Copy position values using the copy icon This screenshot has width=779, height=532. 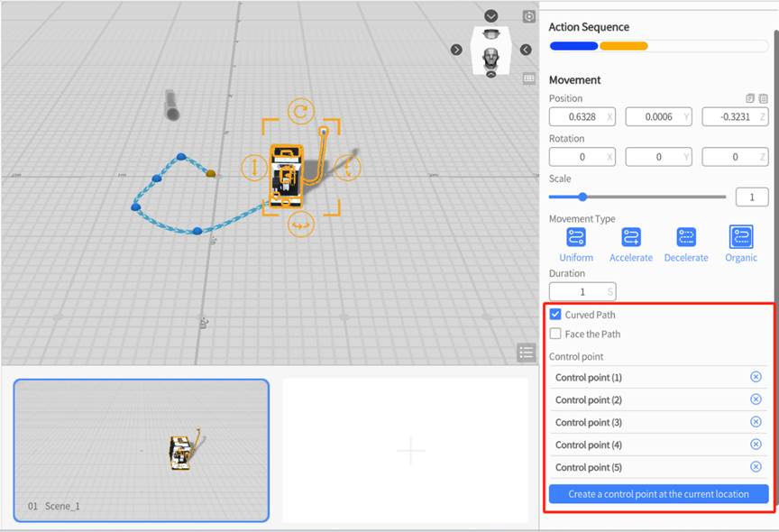750,98
